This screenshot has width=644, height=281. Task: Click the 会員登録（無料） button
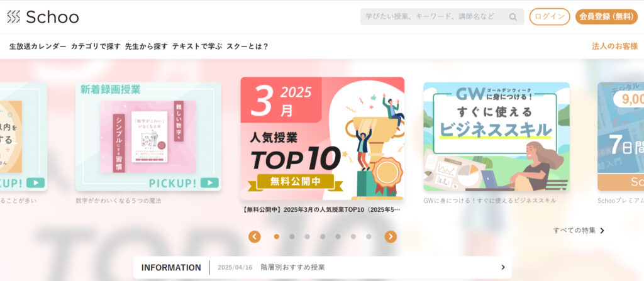(x=606, y=17)
